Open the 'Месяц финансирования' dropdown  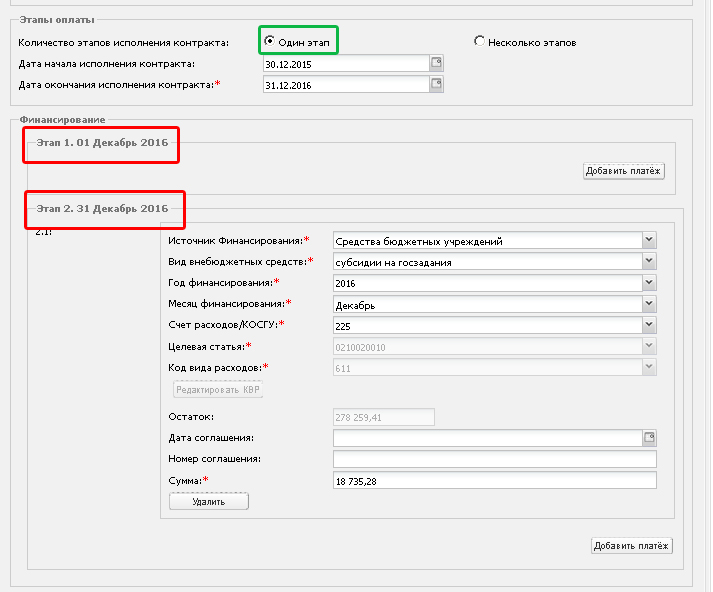(648, 304)
